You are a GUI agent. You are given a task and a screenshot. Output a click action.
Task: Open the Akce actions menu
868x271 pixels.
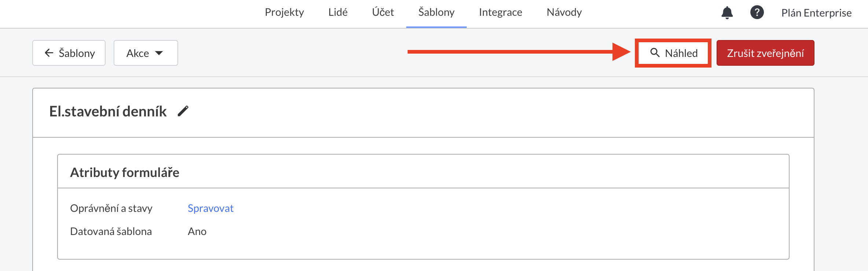146,53
